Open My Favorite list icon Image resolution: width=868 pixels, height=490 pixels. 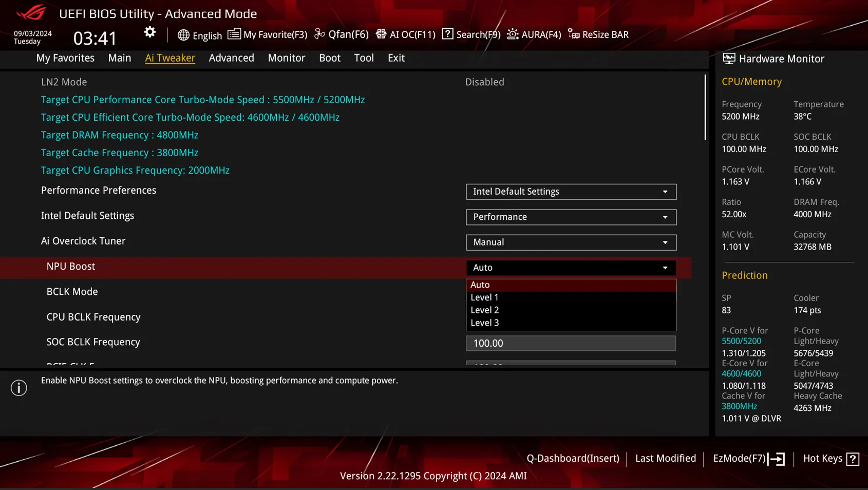234,34
